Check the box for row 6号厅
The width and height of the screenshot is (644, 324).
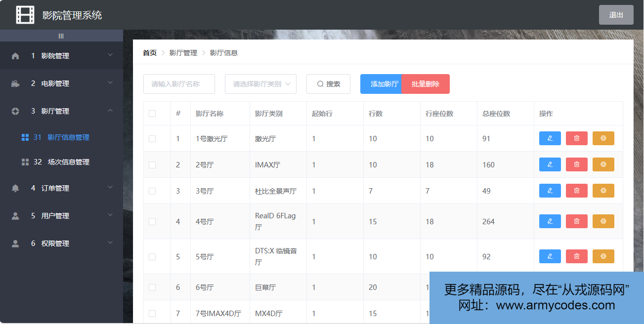[152, 287]
